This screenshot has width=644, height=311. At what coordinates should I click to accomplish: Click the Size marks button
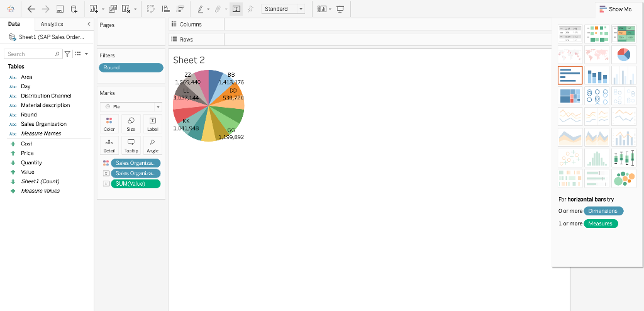(131, 124)
